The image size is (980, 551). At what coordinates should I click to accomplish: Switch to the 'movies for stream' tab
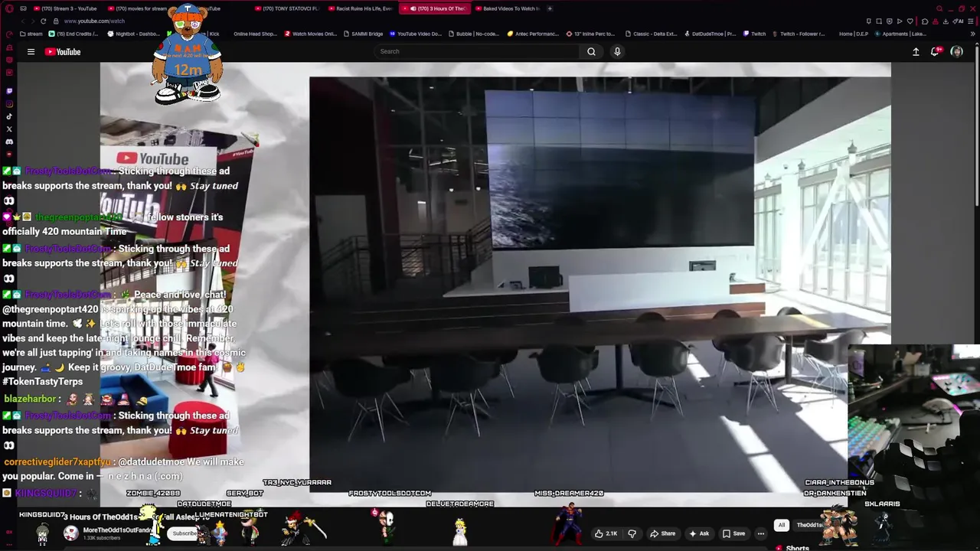(138, 8)
